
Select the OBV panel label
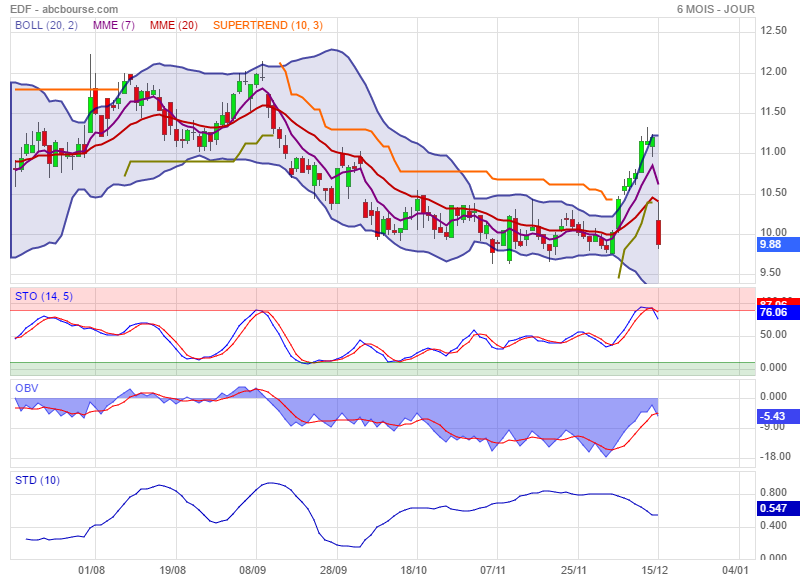tap(27, 387)
